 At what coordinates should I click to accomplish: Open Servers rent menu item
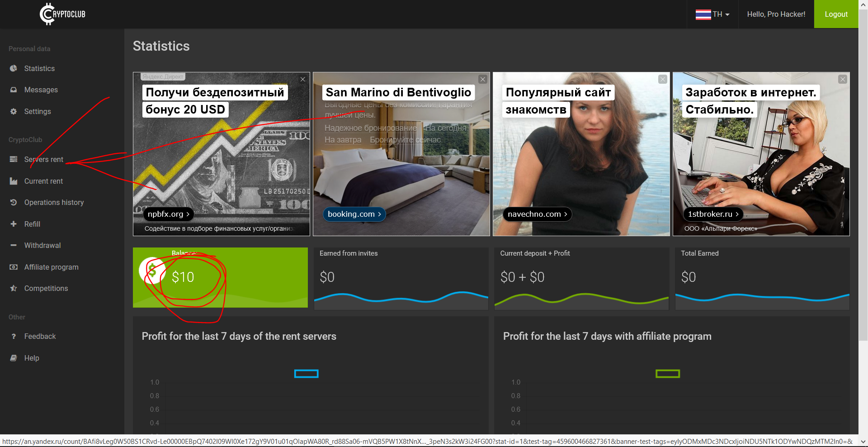point(43,160)
